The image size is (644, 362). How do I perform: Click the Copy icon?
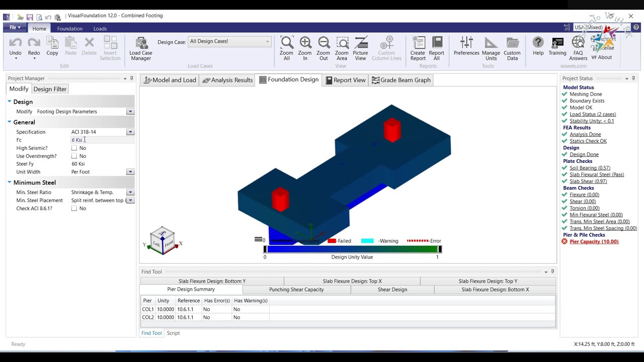(52, 43)
